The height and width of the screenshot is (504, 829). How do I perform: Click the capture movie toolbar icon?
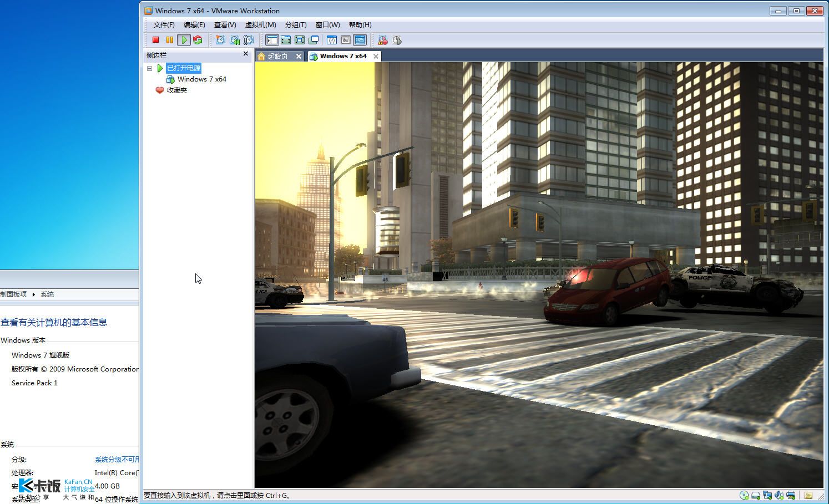tap(382, 40)
